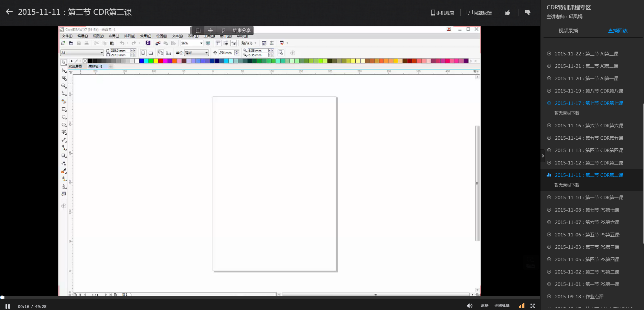
Task: Click the thumbs down icon
Action: pyautogui.click(x=528, y=13)
